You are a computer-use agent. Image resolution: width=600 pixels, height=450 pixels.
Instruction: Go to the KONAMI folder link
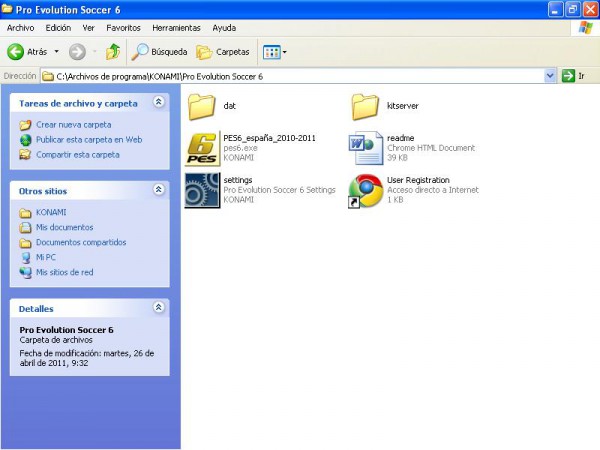51,212
